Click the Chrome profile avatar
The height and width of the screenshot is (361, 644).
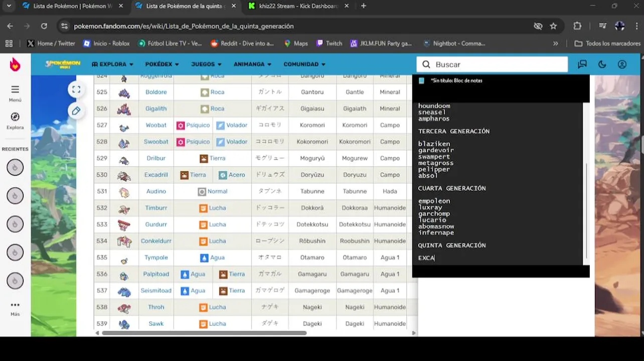click(620, 26)
